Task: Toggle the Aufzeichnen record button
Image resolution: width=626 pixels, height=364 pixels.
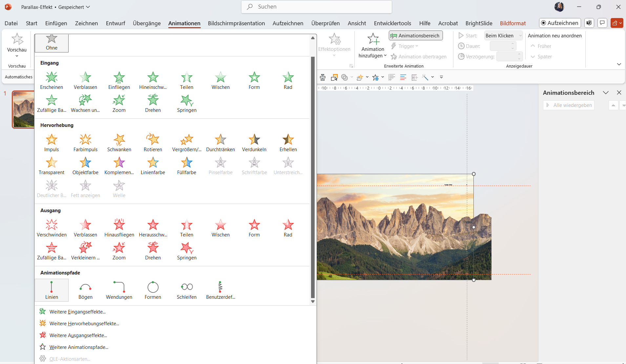Action: point(560,23)
